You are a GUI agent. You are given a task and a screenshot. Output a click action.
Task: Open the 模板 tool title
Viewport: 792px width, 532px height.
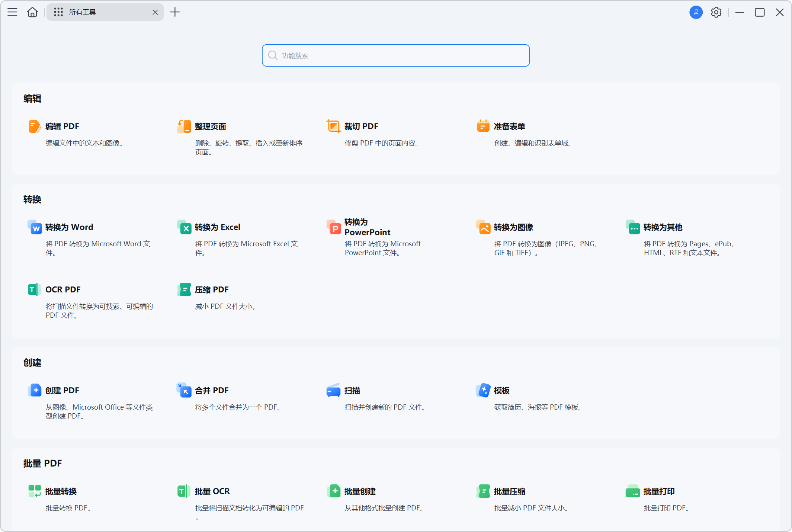pos(502,391)
